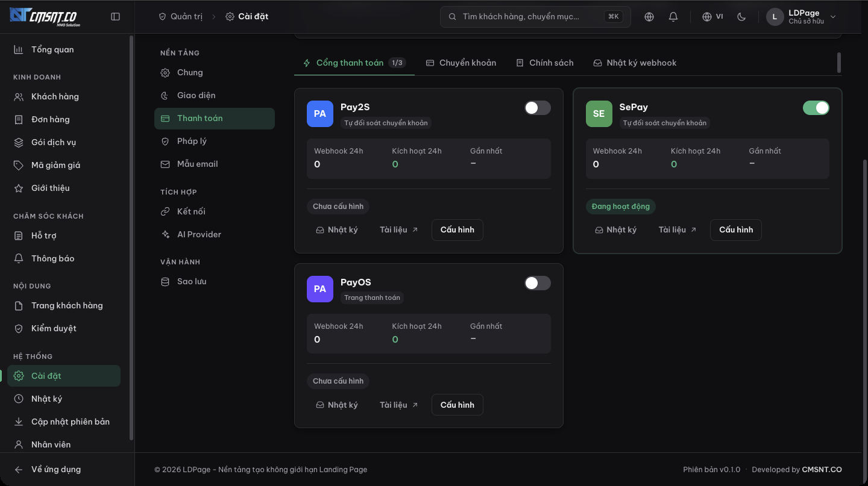Disable the SePay gateway toggle

816,108
